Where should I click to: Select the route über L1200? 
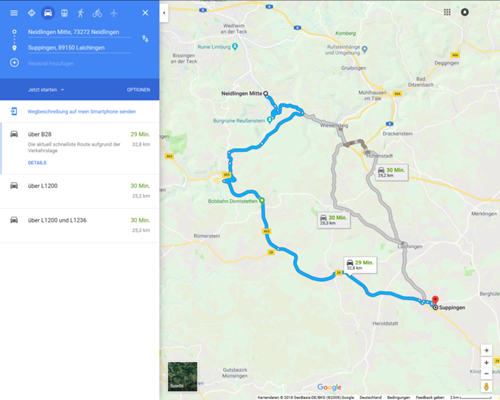(80, 191)
